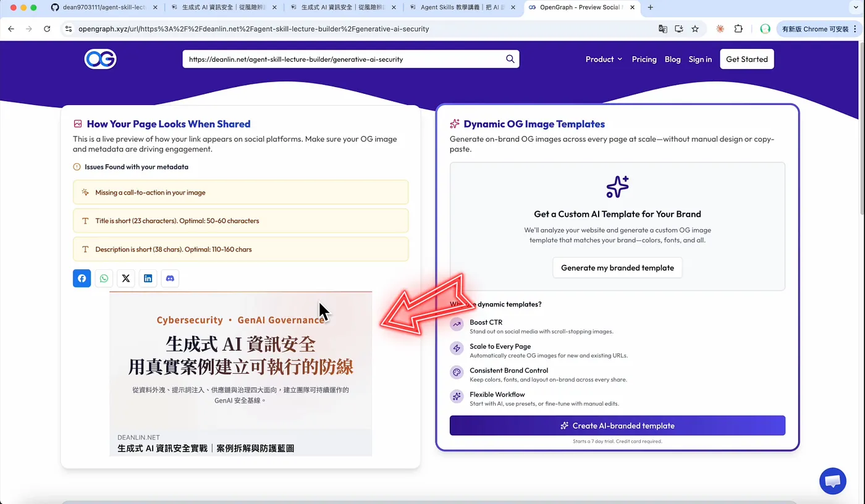Image resolution: width=865 pixels, height=504 pixels.
Task: Click the install app icon in address bar
Action: [679, 28]
